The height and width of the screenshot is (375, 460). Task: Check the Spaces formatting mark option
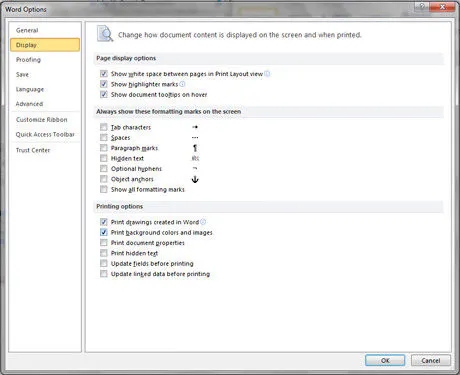click(104, 138)
